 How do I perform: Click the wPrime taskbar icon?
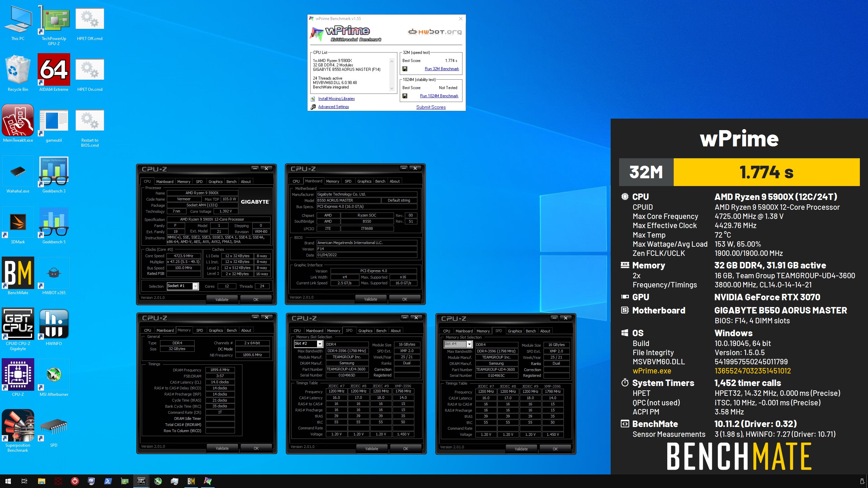pos(208,481)
